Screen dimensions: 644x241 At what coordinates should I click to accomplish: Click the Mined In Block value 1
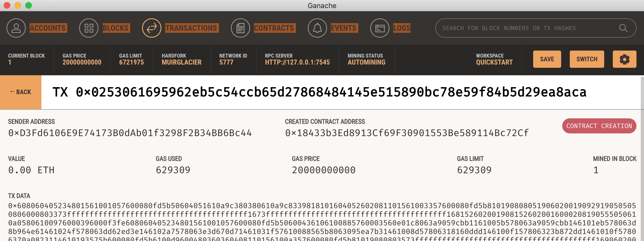596,170
